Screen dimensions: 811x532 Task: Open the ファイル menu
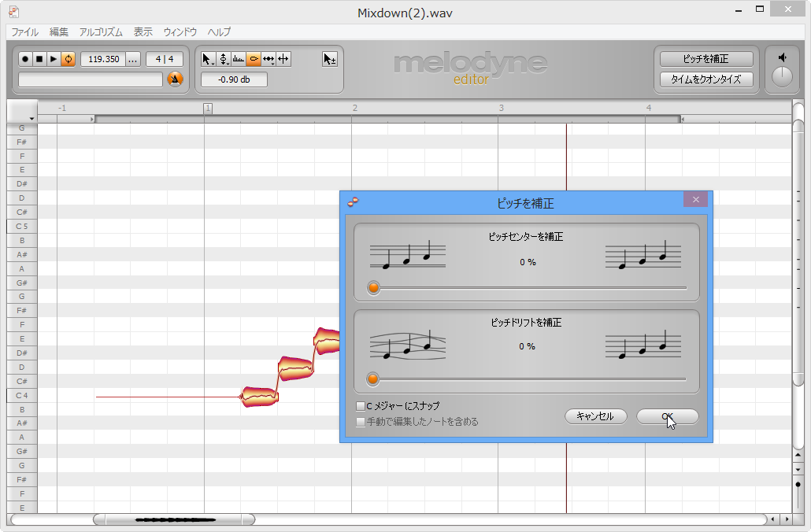25,32
